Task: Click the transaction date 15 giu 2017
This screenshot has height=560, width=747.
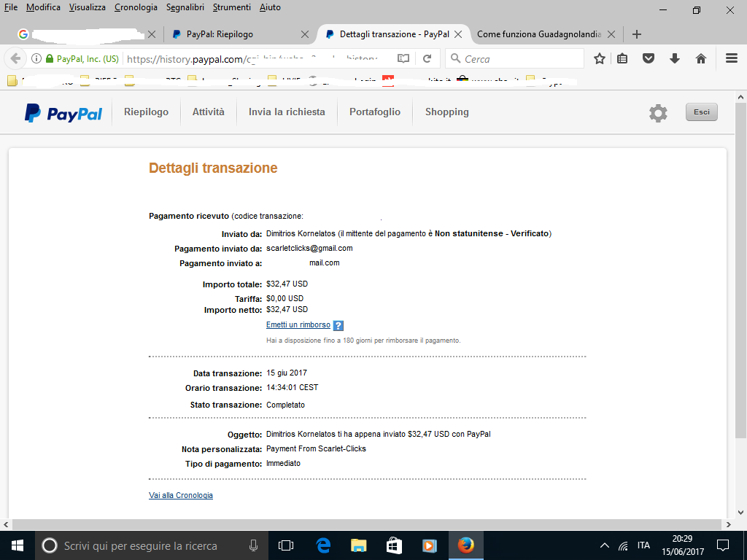Action: (x=286, y=373)
